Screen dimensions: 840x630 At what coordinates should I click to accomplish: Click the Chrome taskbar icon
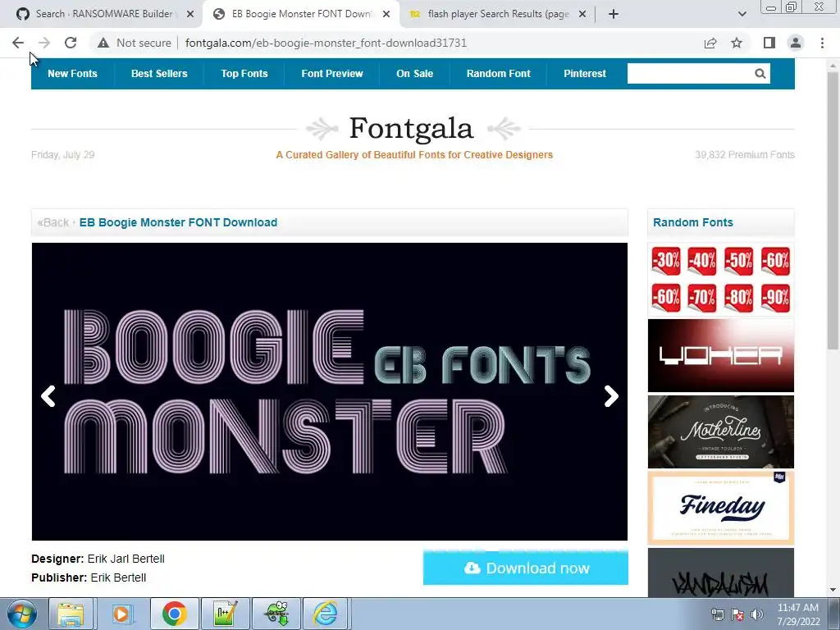point(174,614)
